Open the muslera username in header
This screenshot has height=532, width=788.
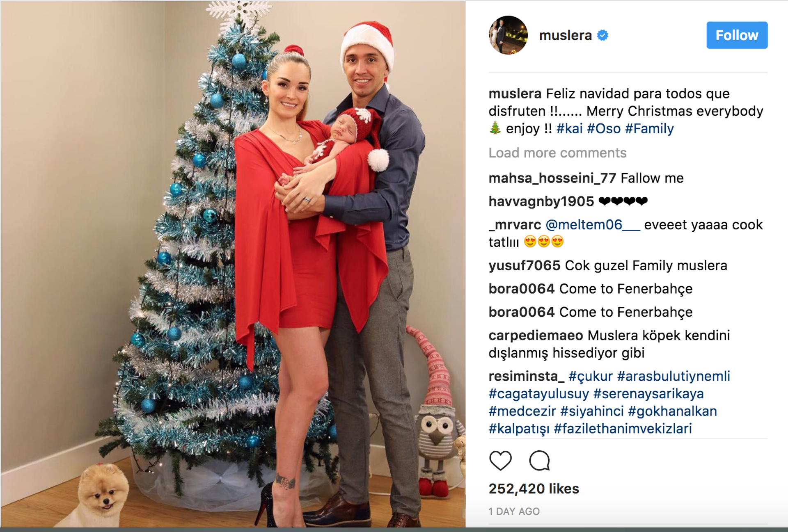coord(565,35)
